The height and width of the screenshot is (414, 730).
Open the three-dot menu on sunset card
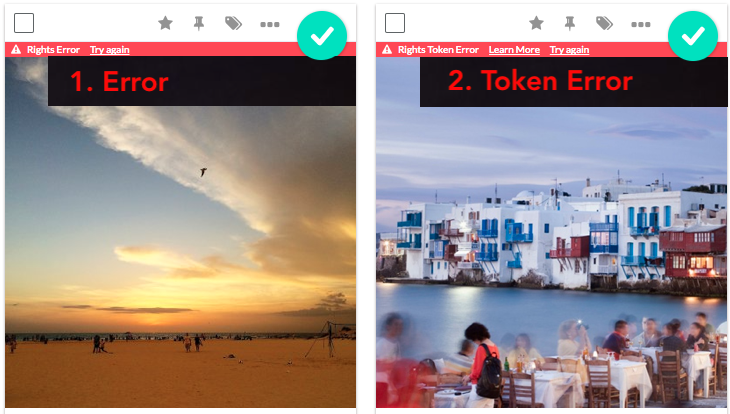[x=270, y=24]
